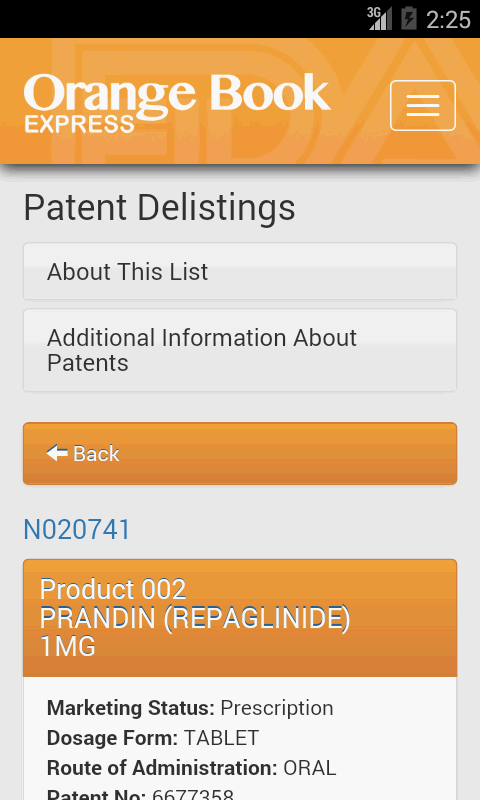Expand the About This List panel
480x800 pixels.
click(x=240, y=271)
